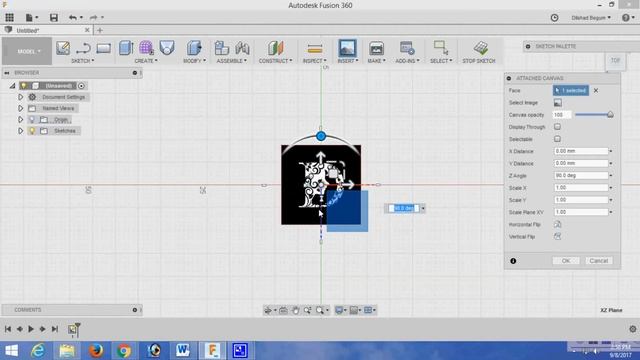Select the Joint tool icon
The height and width of the screenshot is (360, 640).
242,48
